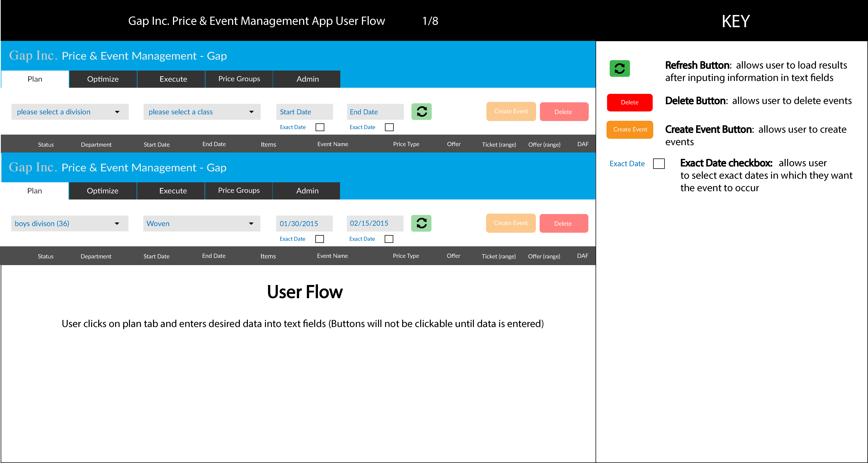Open the 'please select a division' dropdown
Image resolution: width=868 pixels, height=463 pixels.
click(70, 112)
